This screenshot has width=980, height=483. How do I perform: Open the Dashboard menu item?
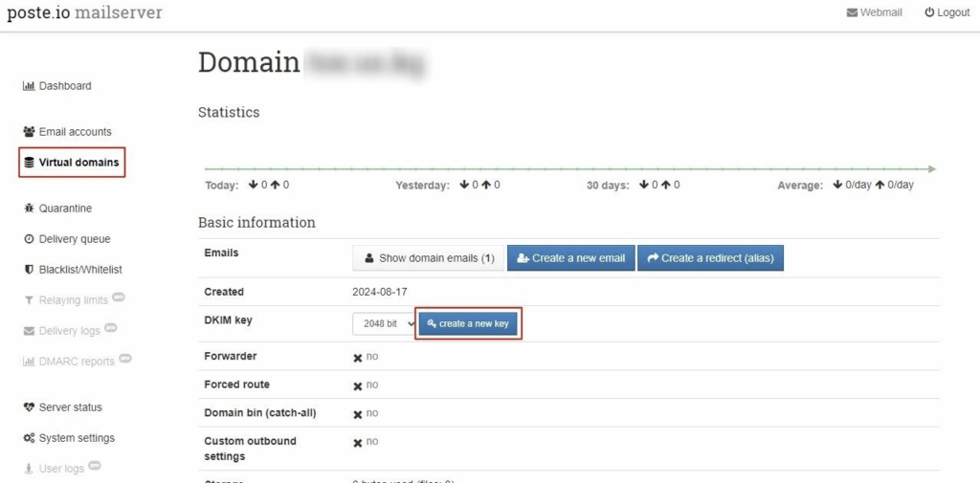click(56, 86)
